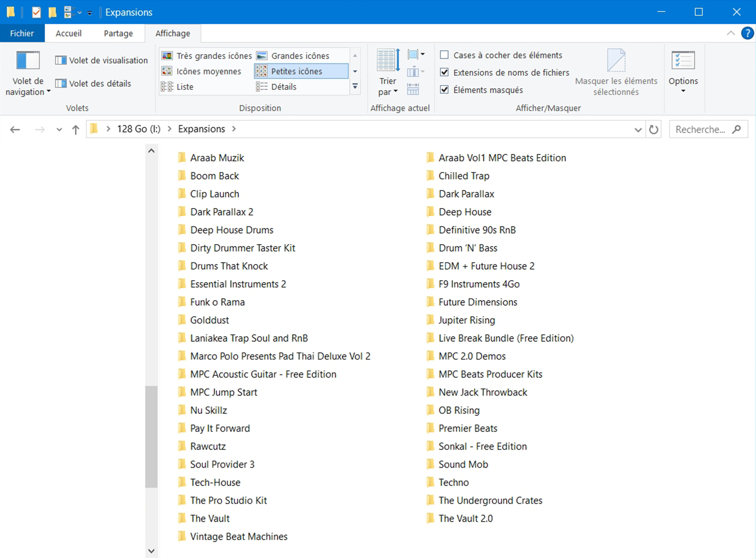
Task: Open the Fichier menu
Action: click(22, 33)
